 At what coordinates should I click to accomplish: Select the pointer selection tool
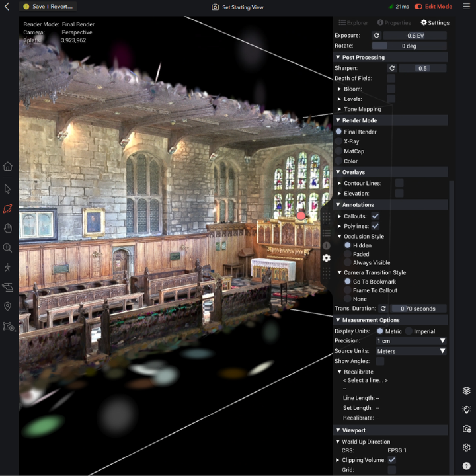[7, 189]
